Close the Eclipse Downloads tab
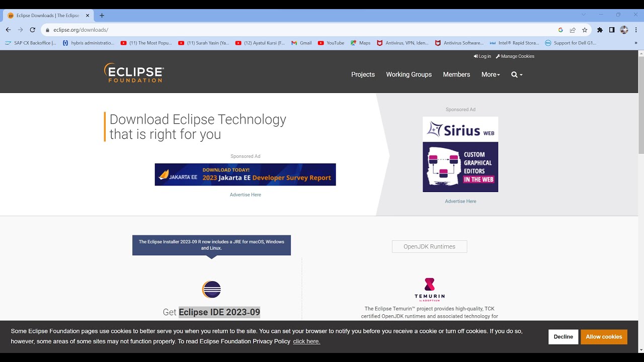This screenshot has height=362, width=644. 88,16
